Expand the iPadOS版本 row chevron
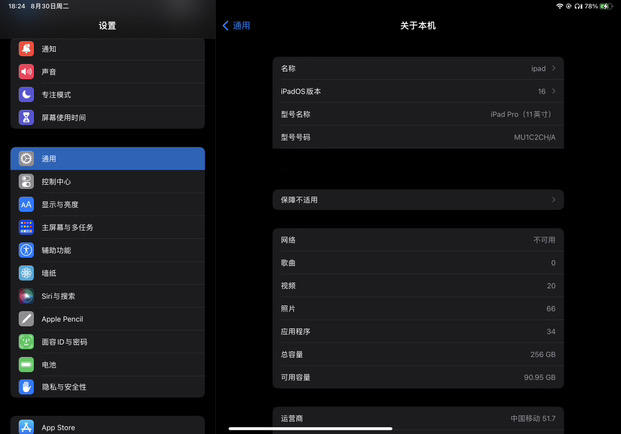Viewport: 621px width, 434px height. 554,91
